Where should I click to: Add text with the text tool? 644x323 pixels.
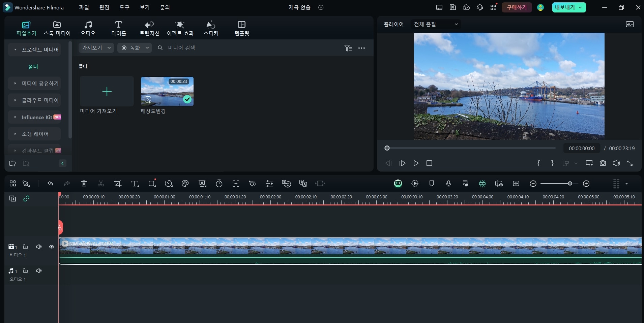(135, 184)
